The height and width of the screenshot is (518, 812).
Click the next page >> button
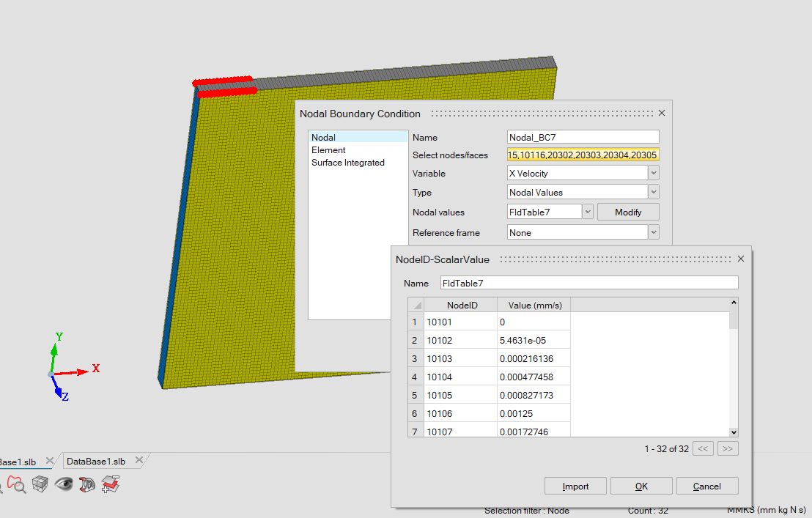[728, 448]
